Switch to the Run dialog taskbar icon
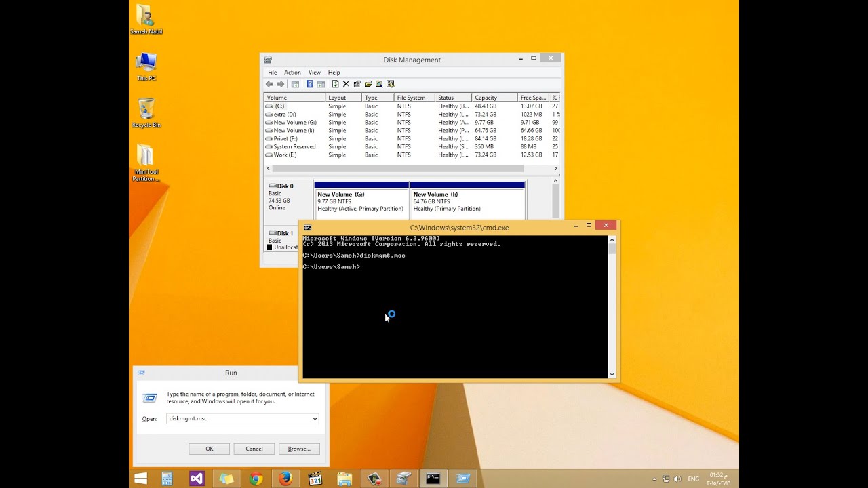868x488 pixels. (x=463, y=479)
